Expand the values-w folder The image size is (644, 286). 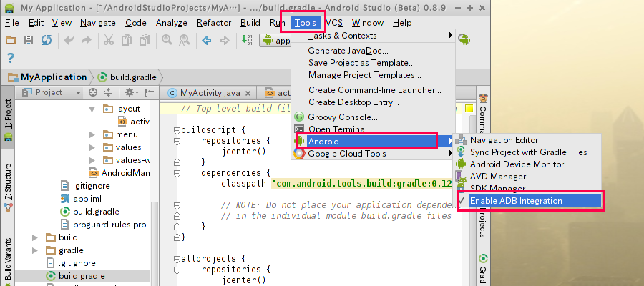pyautogui.click(x=92, y=160)
